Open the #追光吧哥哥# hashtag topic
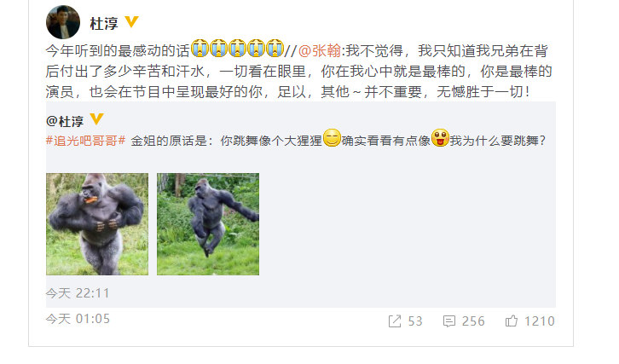619x364 pixels. point(85,141)
